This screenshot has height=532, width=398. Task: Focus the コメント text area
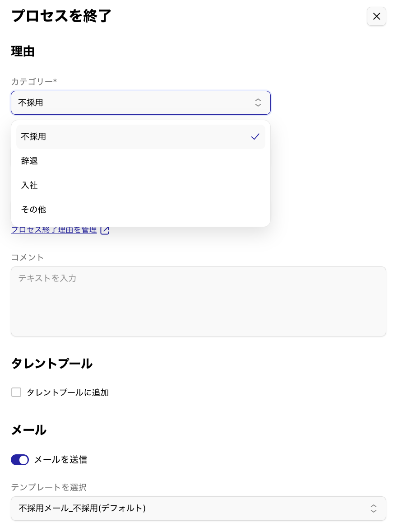coord(199,301)
